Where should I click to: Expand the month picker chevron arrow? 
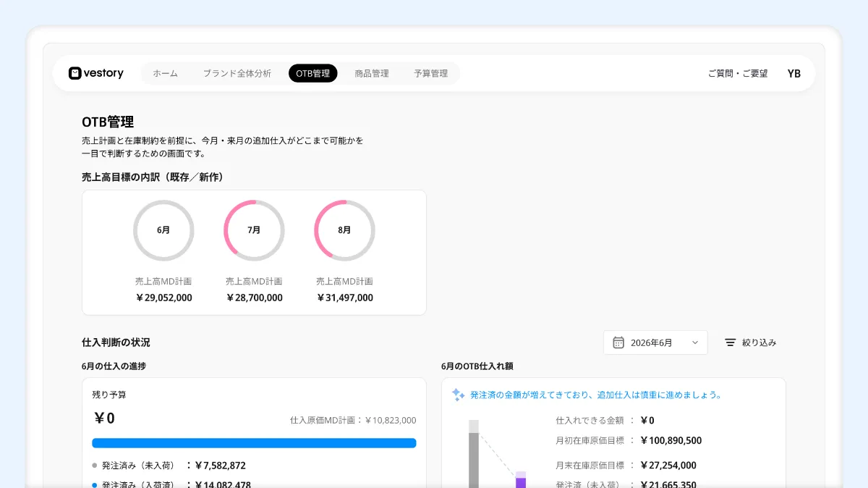click(x=695, y=342)
